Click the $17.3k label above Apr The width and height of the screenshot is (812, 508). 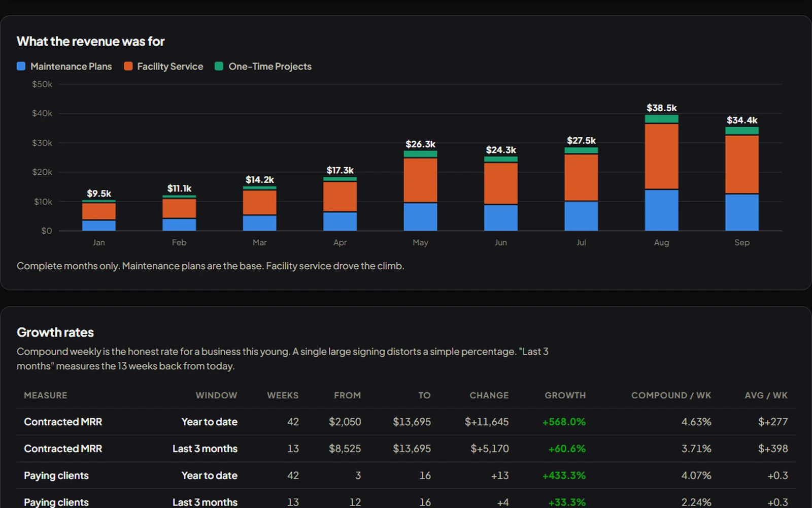tap(340, 170)
